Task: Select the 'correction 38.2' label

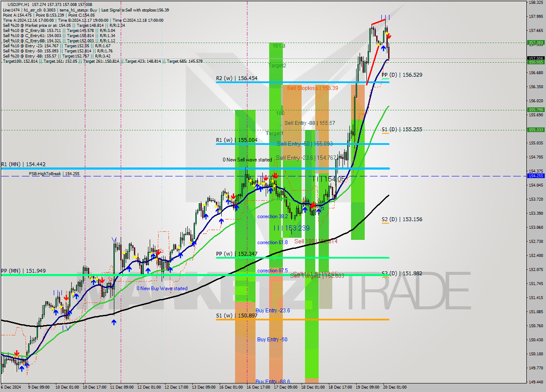Action: click(273, 216)
